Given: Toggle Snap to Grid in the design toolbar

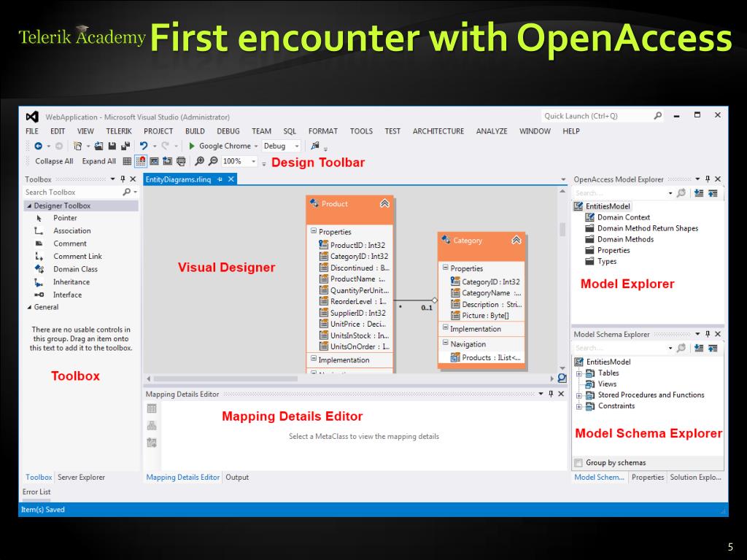Looking at the screenshot, I should tap(141, 161).
